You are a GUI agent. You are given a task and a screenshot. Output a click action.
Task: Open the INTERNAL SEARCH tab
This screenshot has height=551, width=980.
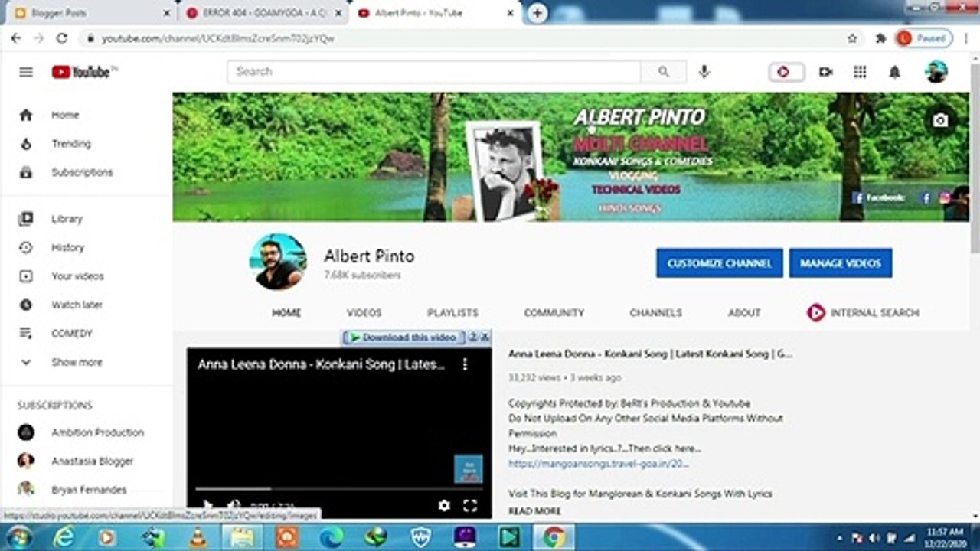tap(863, 312)
